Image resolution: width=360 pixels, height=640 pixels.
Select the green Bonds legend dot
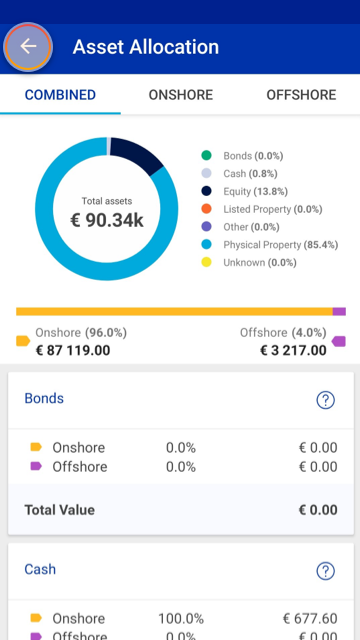click(207, 156)
